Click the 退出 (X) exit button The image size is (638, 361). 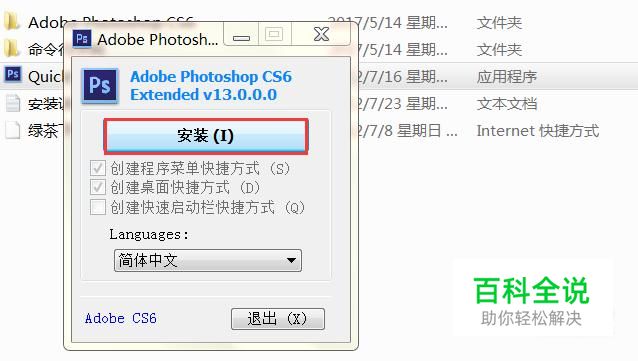tap(277, 319)
